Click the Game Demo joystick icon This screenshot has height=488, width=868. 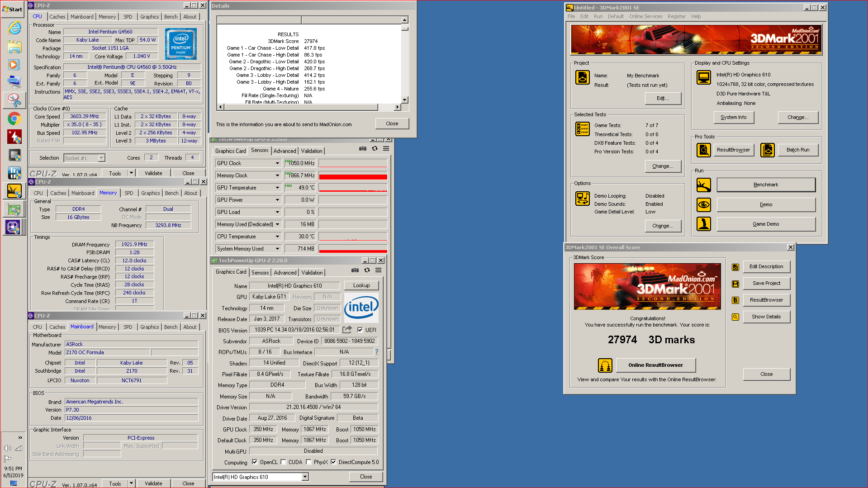[704, 224]
